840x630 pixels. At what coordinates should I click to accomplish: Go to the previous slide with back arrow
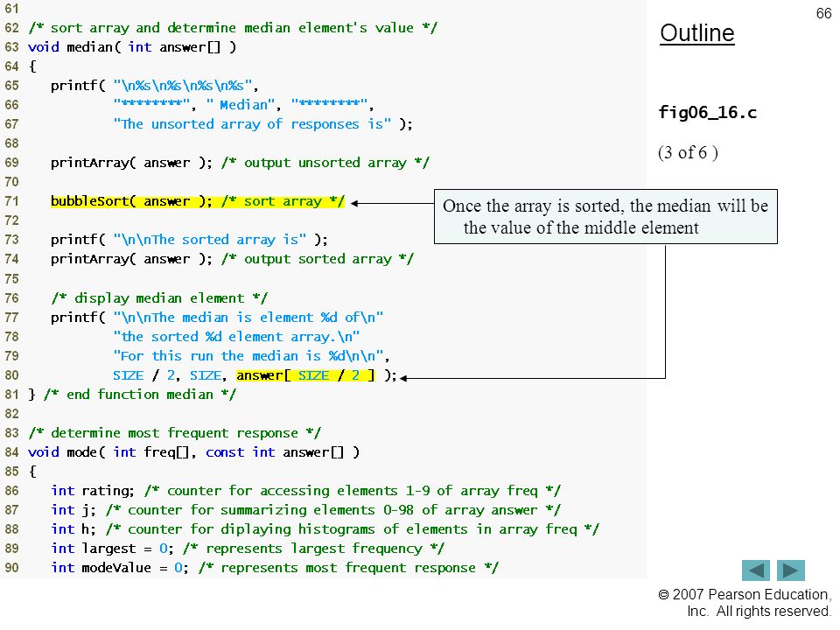[755, 570]
